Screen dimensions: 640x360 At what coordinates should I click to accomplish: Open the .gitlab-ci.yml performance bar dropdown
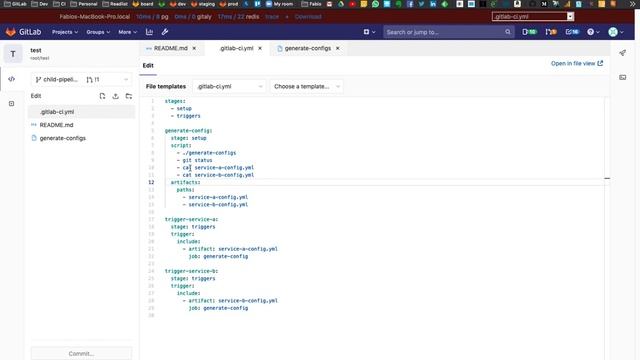pyautogui.click(x=533, y=17)
